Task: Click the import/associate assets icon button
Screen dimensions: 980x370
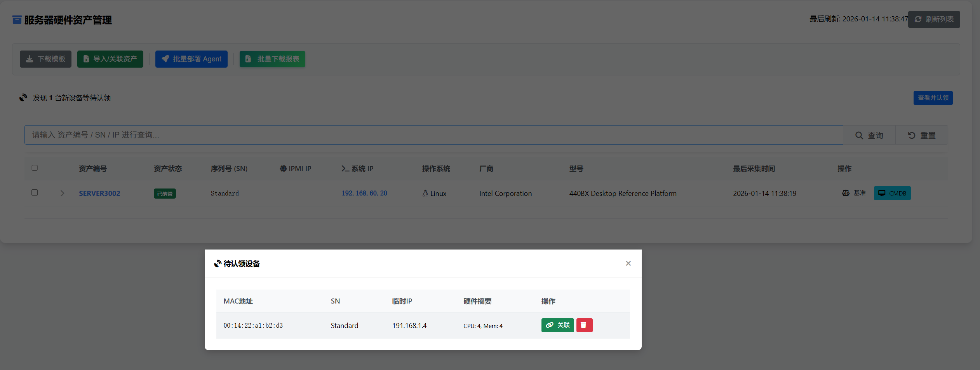Action: click(x=86, y=59)
